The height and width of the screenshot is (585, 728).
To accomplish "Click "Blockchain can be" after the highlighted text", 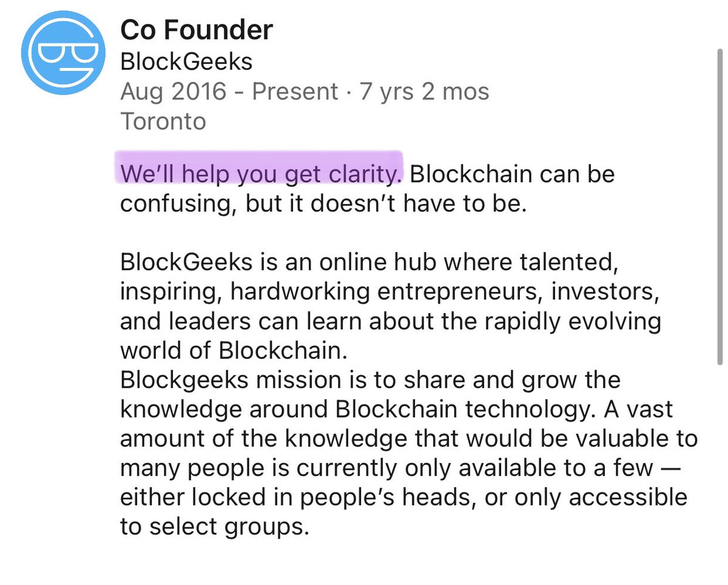I will (513, 174).
